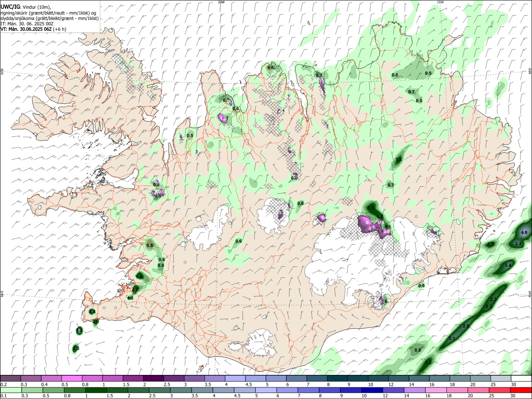
Task: Select the dark teal 8 swatch in upper legend row
Action: [x=337, y=378]
